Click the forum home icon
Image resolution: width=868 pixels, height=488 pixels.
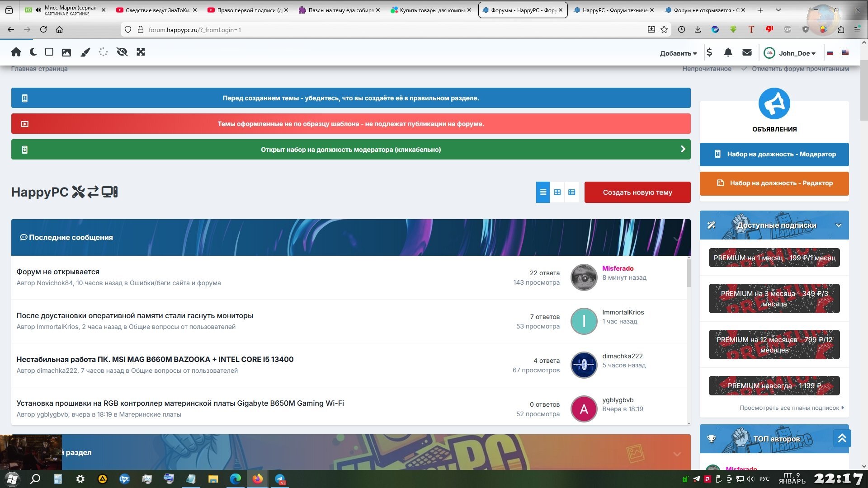[x=16, y=52]
